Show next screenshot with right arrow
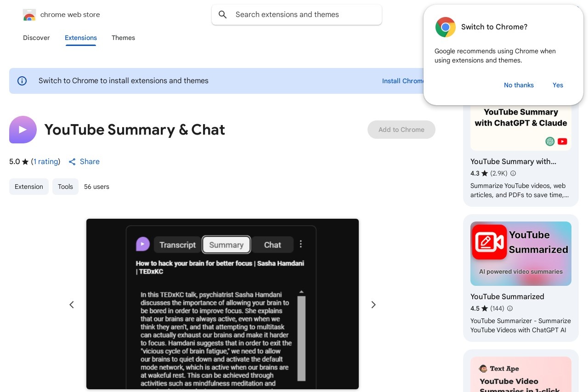 [x=373, y=305]
